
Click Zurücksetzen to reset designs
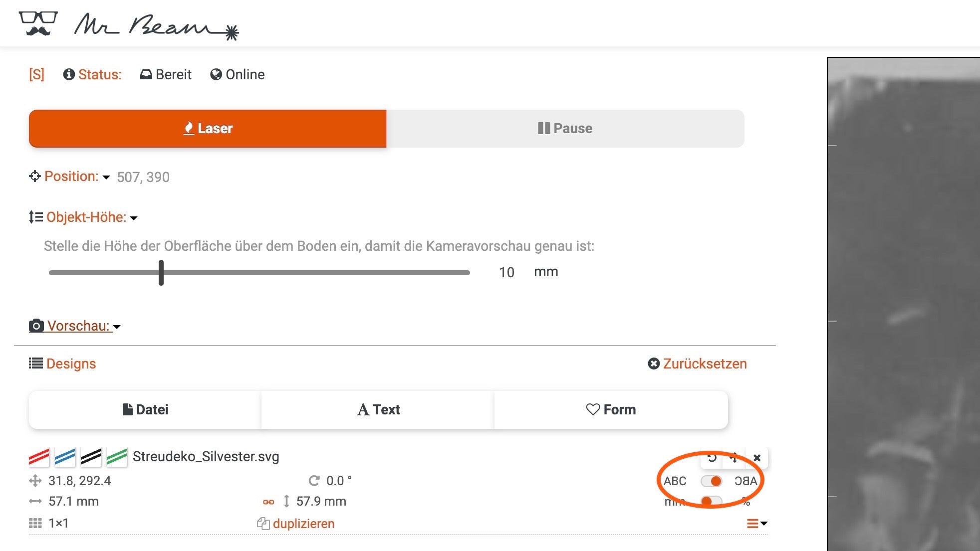[697, 364]
